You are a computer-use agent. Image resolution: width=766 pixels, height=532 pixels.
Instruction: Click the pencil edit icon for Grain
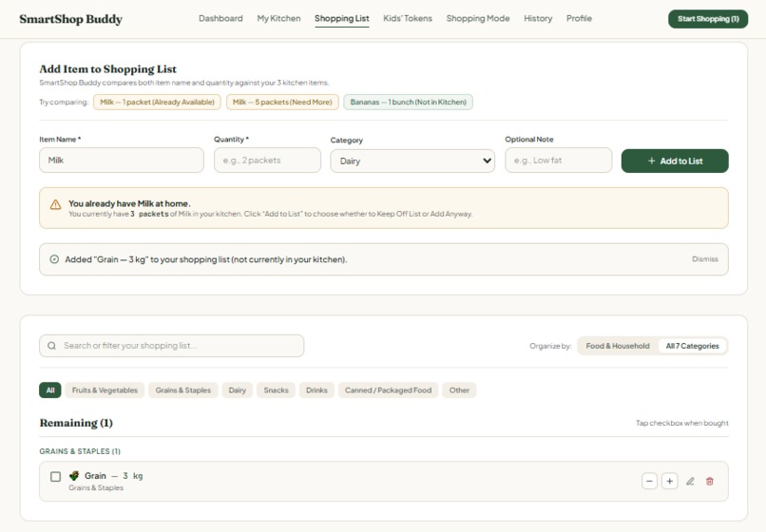690,482
